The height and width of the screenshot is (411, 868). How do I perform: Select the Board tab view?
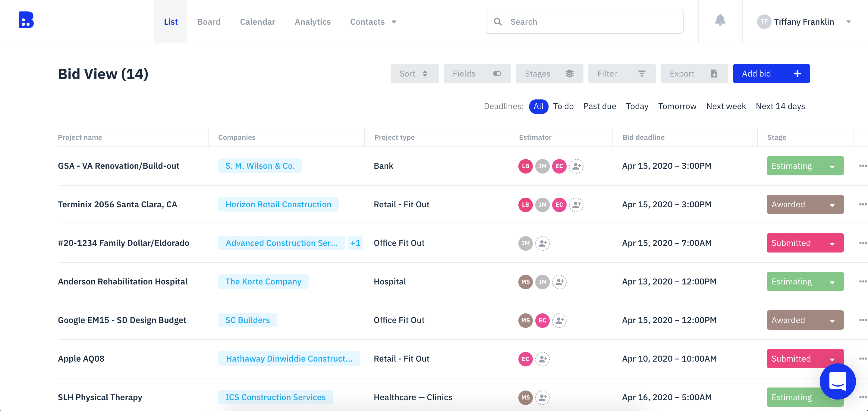[209, 22]
